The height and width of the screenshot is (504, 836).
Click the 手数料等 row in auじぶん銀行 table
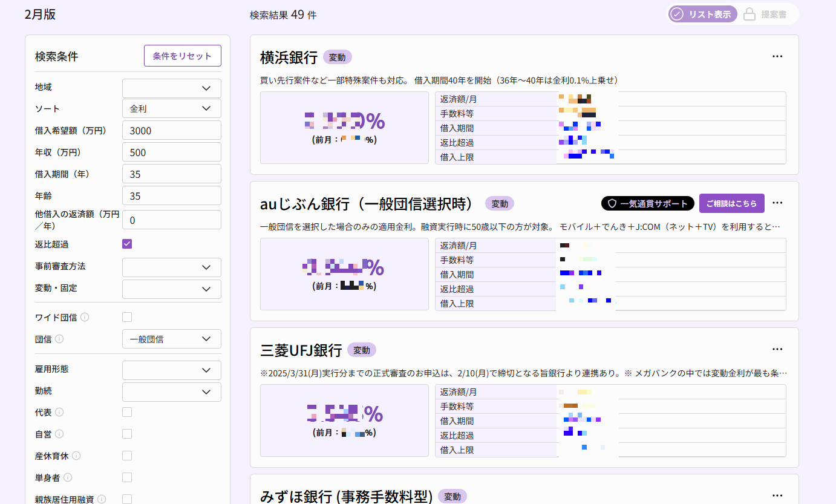point(610,260)
